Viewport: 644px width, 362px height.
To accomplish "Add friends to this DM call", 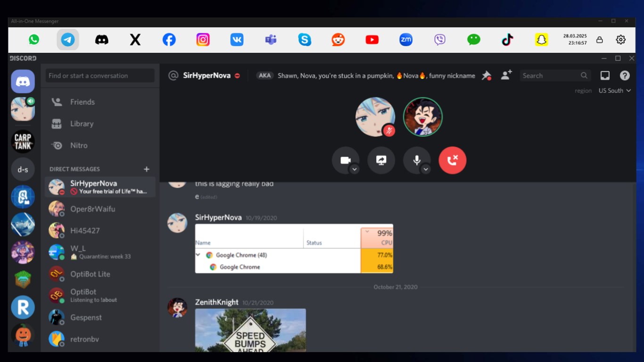I will coord(506,75).
